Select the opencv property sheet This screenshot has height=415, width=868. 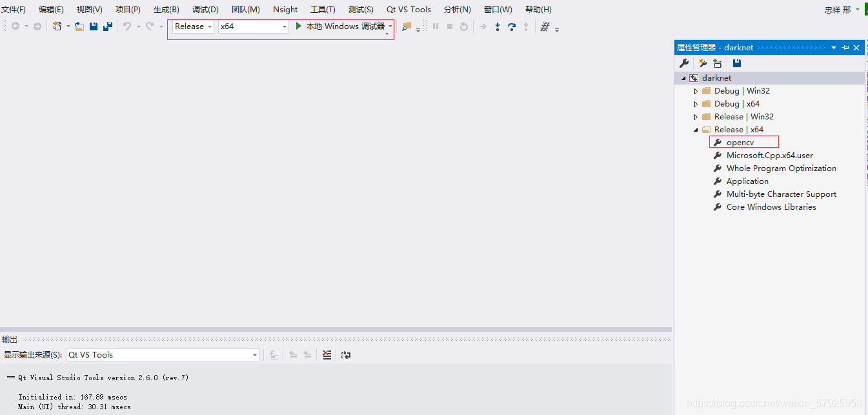point(740,143)
